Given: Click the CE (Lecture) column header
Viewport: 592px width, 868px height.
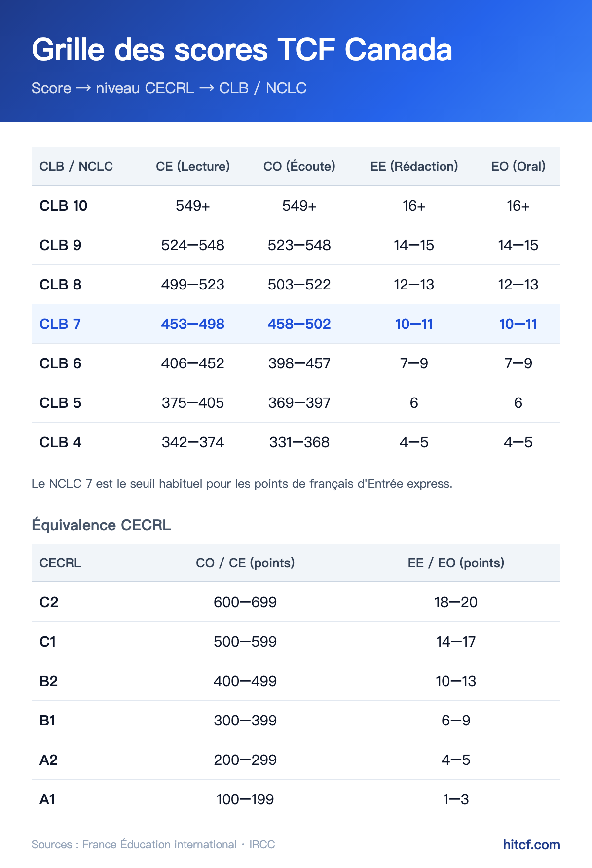Looking at the screenshot, I should coord(193,166).
